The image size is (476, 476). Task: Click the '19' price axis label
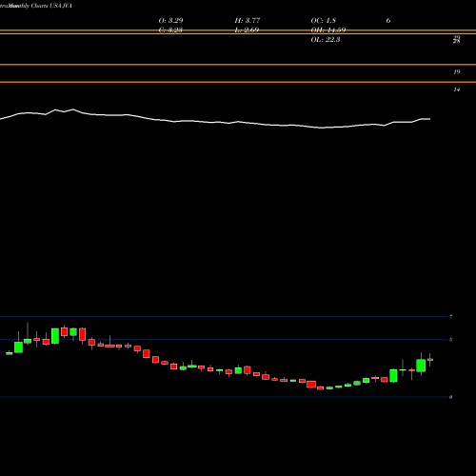pos(457,72)
